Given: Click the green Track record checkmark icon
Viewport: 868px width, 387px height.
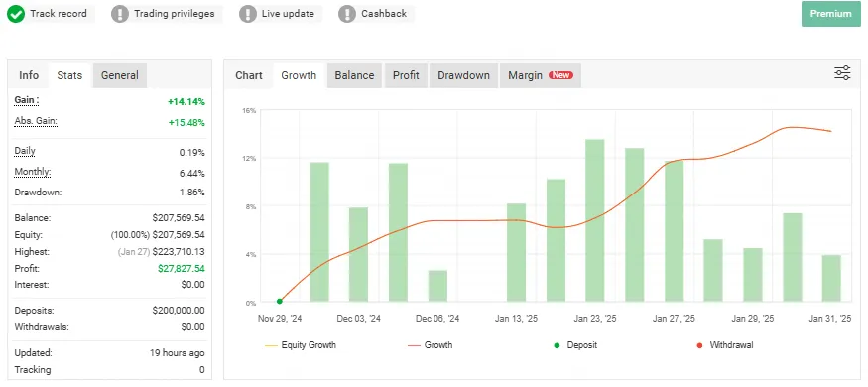Looking at the screenshot, I should coord(16,14).
